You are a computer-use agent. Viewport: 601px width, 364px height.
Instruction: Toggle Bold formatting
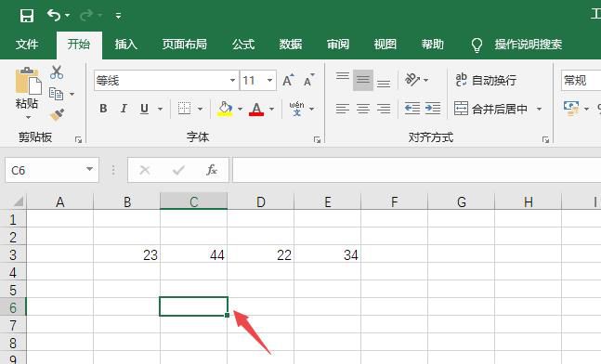pyautogui.click(x=103, y=109)
